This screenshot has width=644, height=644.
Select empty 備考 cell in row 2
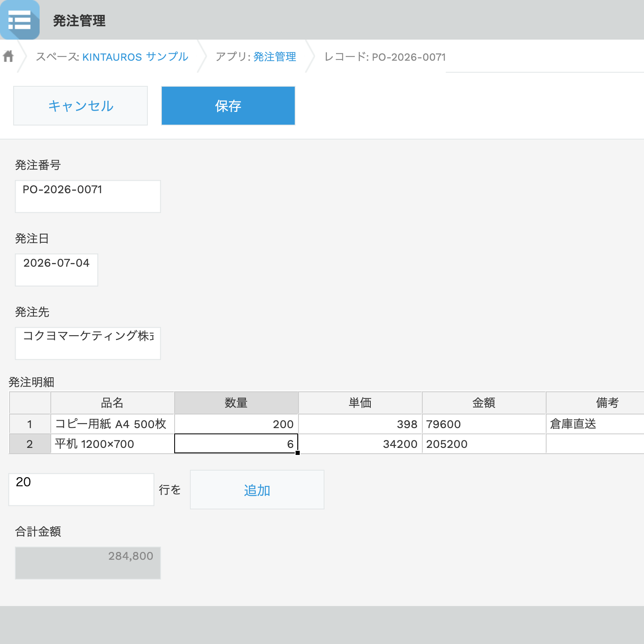pyautogui.click(x=595, y=444)
